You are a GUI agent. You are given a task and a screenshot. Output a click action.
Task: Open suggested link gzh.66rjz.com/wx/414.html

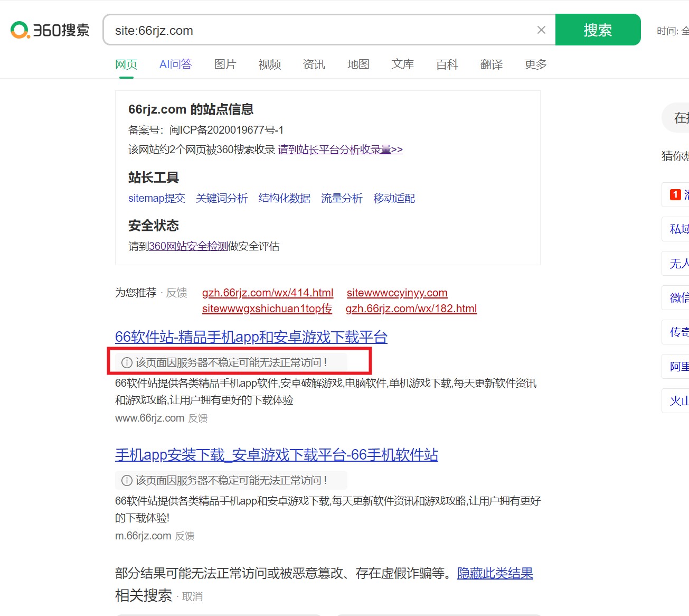click(268, 293)
